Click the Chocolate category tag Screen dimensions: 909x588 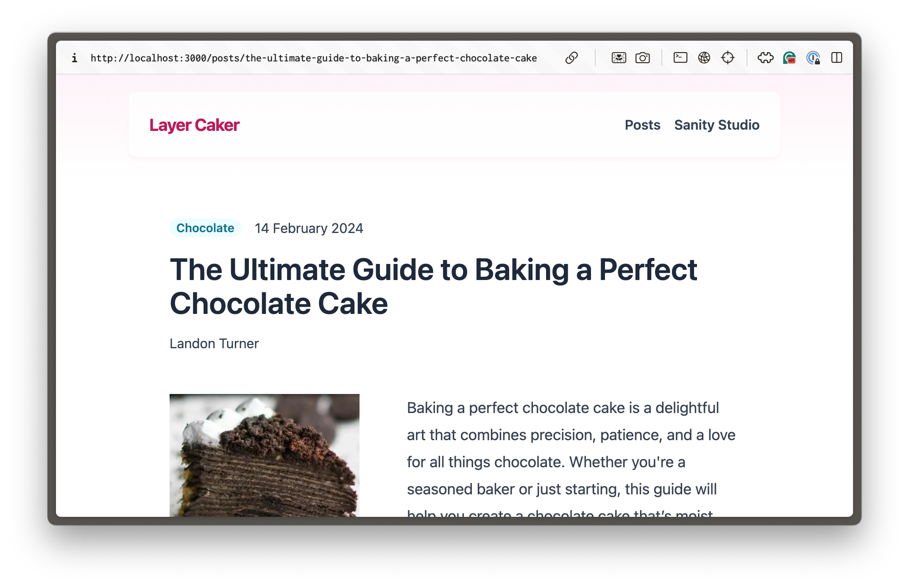[205, 228]
